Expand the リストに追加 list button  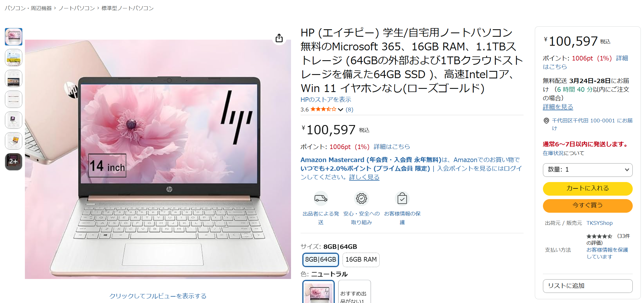[588, 286]
